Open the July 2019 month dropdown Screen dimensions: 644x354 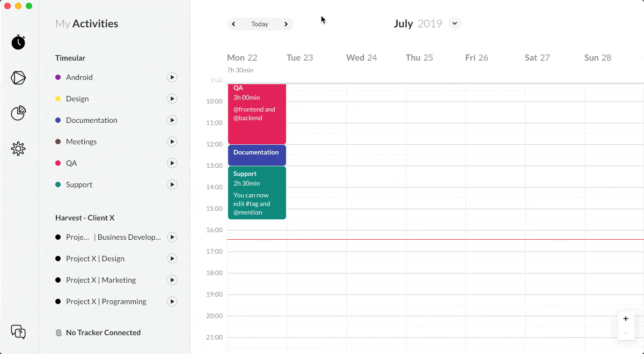(455, 24)
